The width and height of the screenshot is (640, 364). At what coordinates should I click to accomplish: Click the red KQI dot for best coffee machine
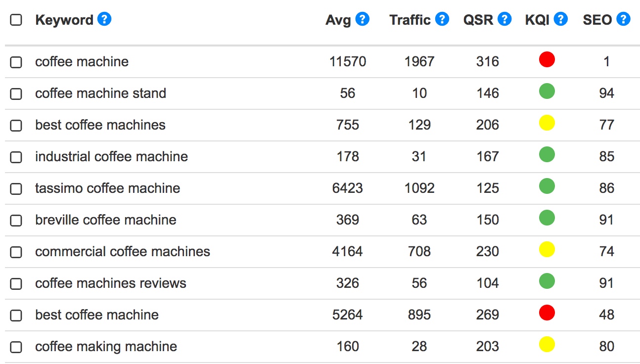click(547, 313)
